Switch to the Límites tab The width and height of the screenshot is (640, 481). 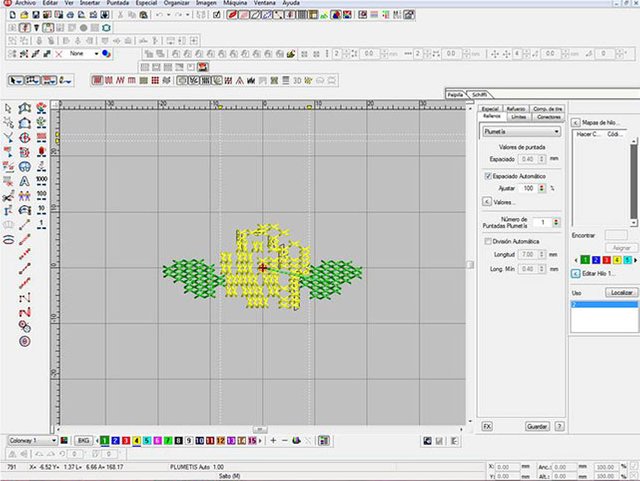click(519, 117)
